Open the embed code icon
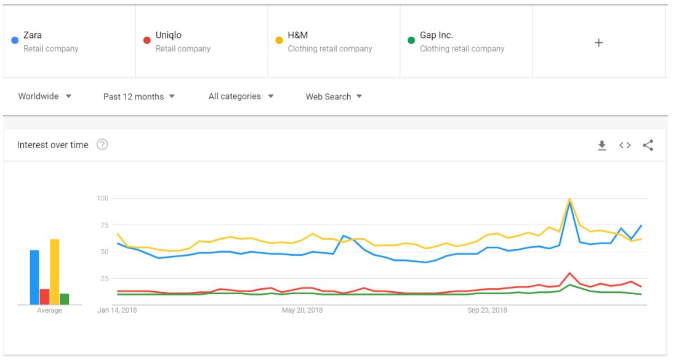Image resolution: width=679 pixels, height=363 pixels. point(625,145)
